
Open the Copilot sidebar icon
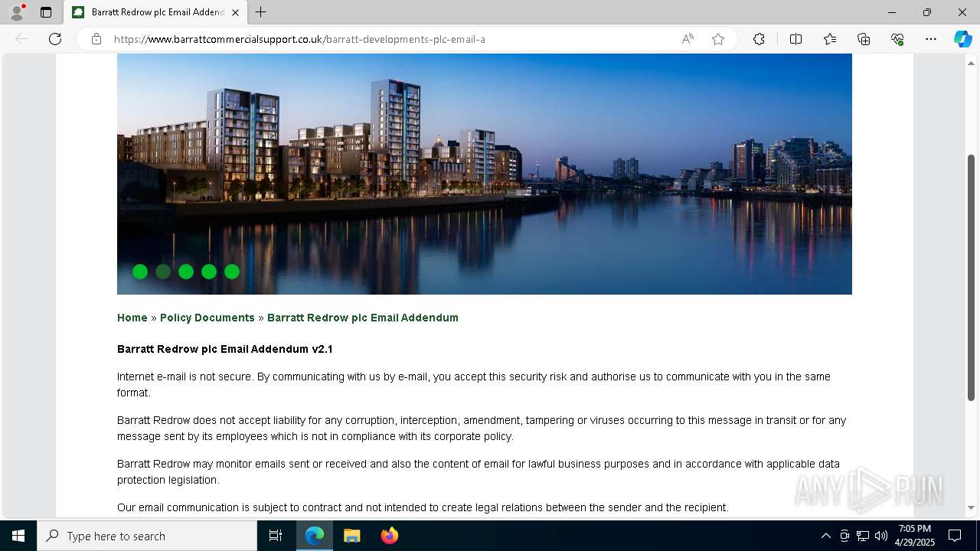pos(962,39)
